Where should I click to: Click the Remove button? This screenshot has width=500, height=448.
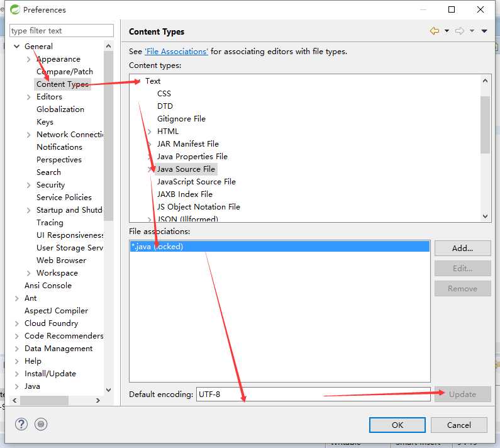(462, 288)
